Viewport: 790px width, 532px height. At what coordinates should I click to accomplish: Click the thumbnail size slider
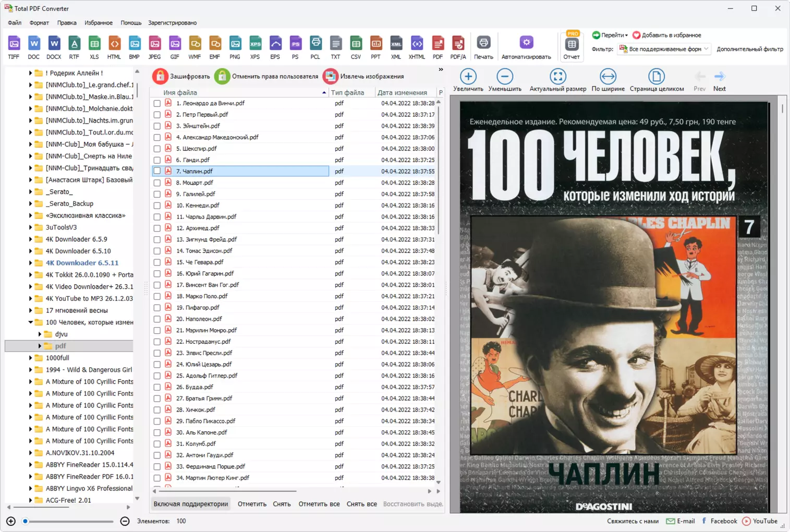click(x=68, y=521)
